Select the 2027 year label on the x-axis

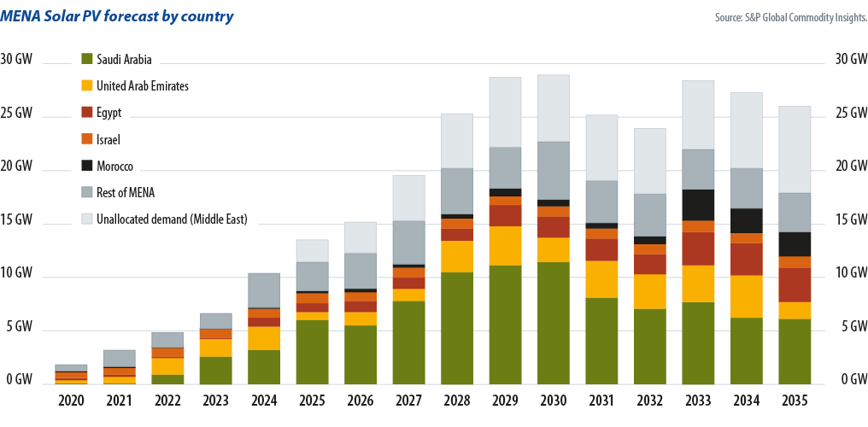point(408,400)
